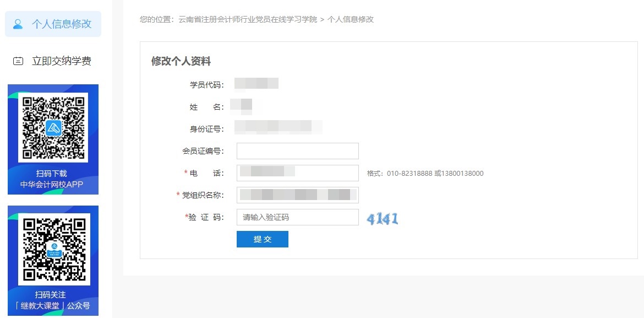Refresh the 4141 captcha image
The height and width of the screenshot is (318, 644).
point(383,218)
